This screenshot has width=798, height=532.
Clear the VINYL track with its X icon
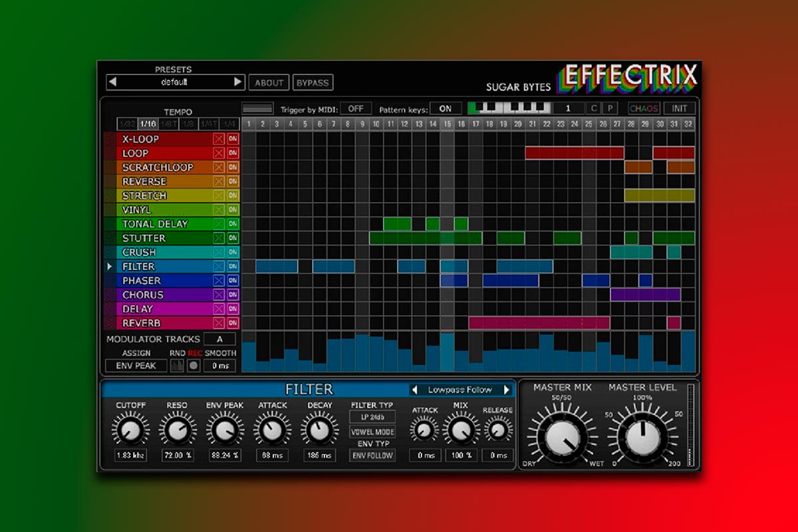point(219,209)
